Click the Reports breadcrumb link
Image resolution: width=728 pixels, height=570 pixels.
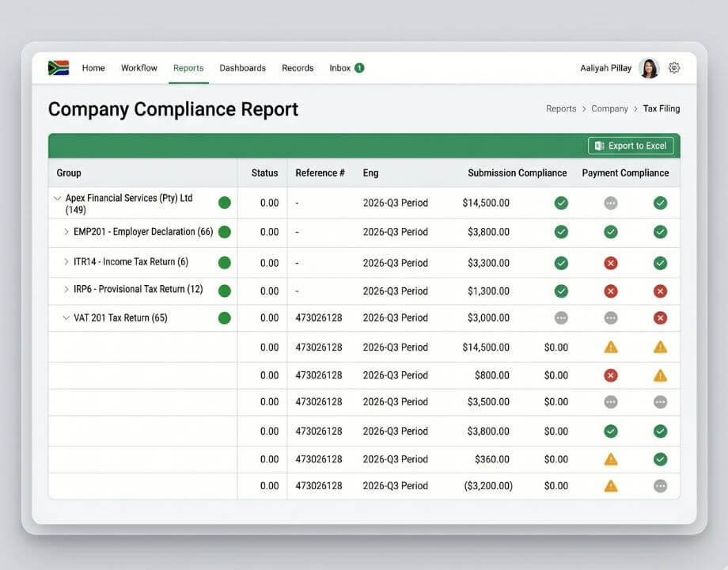561,108
